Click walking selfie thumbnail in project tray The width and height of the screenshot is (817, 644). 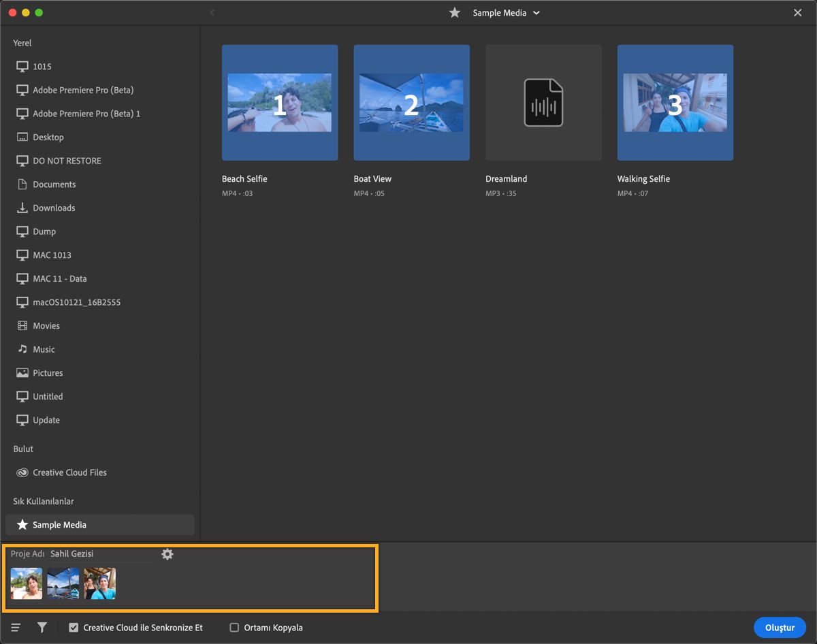100,583
